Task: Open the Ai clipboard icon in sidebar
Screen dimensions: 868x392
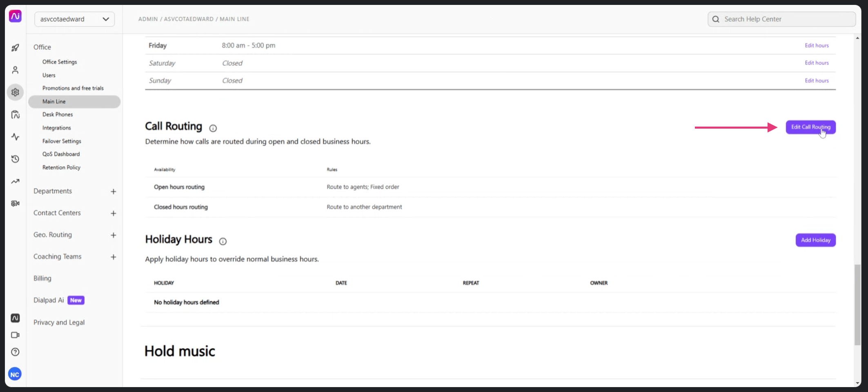Action: point(15,114)
